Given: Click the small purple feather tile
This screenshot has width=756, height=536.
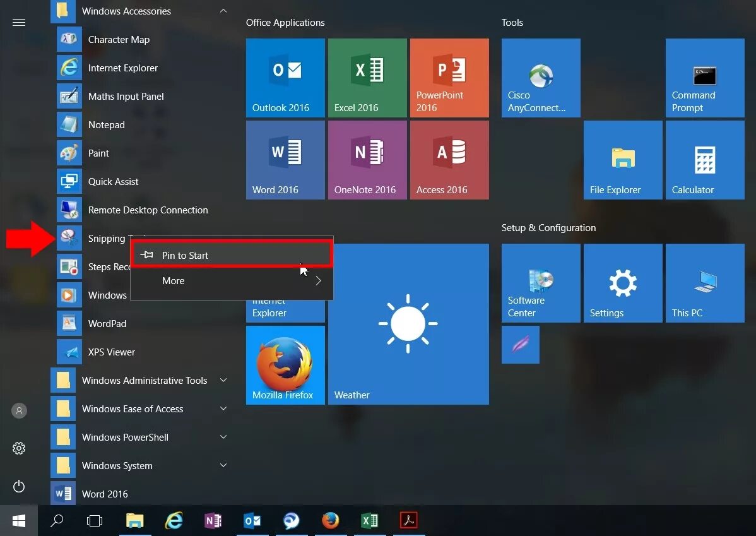Looking at the screenshot, I should click(520, 345).
